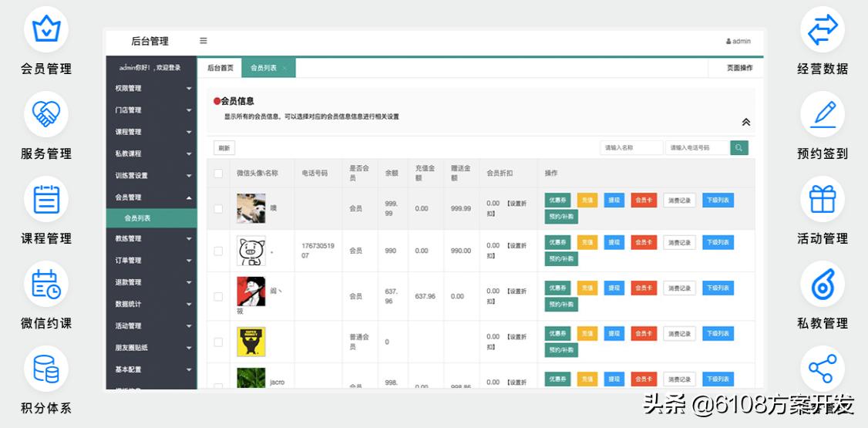This screenshot has height=428, width=868.
Task: Click 设置折扣 link in the 普通会员 row
Action: tap(508, 342)
